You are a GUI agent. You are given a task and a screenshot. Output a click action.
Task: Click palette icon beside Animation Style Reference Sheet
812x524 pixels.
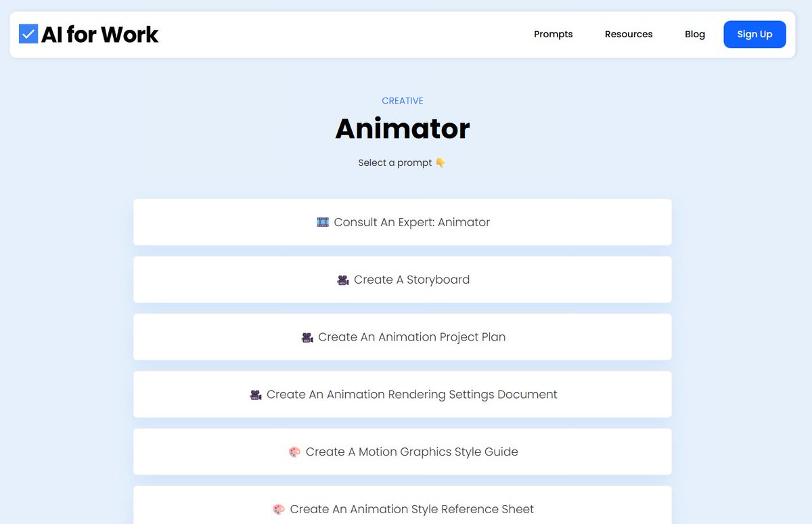[279, 509]
